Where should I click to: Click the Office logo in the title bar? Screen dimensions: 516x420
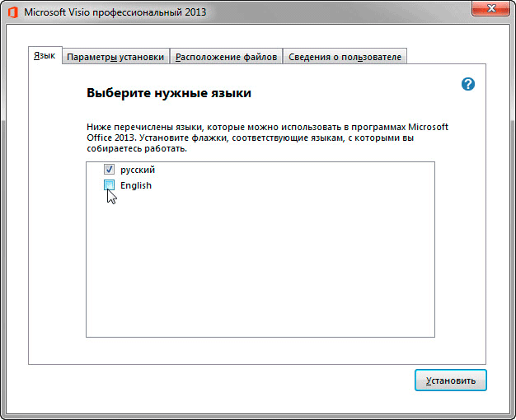(13, 12)
